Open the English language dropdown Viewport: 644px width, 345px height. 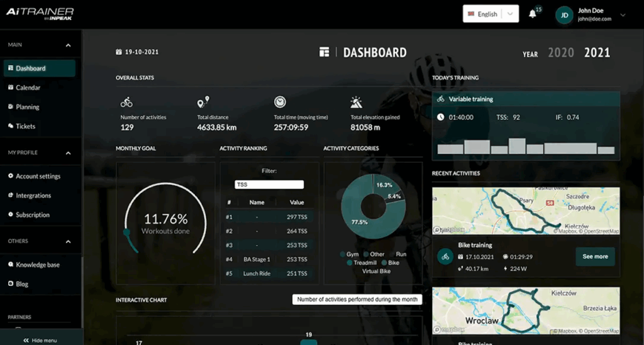point(491,14)
